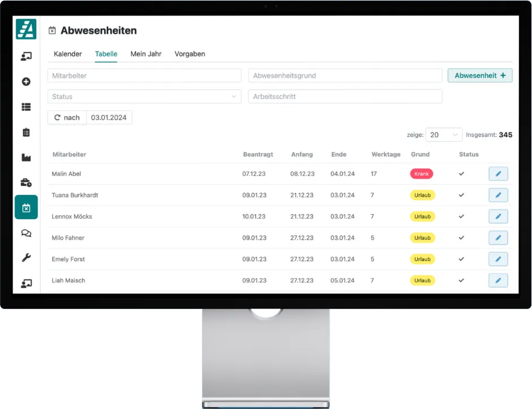Edit Liah Maisch's entry via pencil icon
This screenshot has width=532, height=409.
[x=498, y=280]
